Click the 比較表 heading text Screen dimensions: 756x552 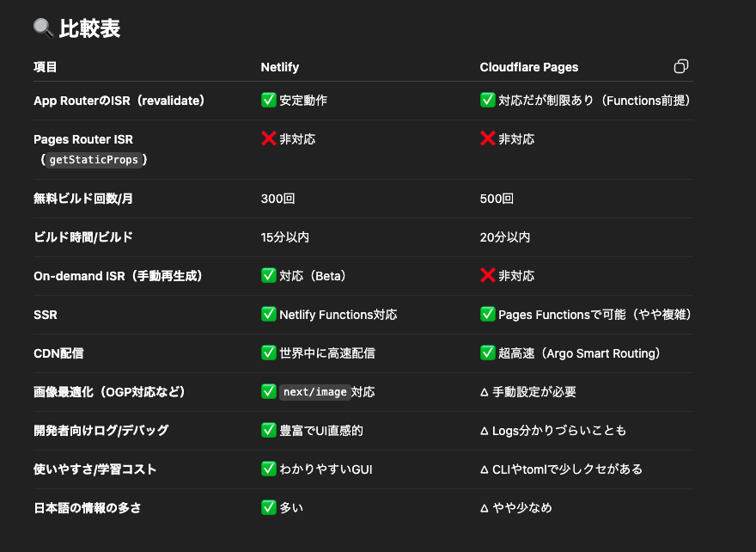click(x=89, y=28)
